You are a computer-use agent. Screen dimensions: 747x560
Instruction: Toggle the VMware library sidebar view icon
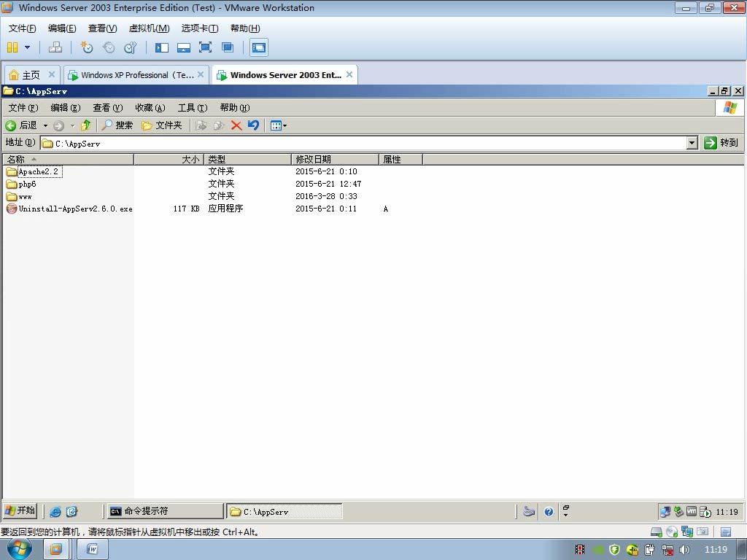point(161,47)
